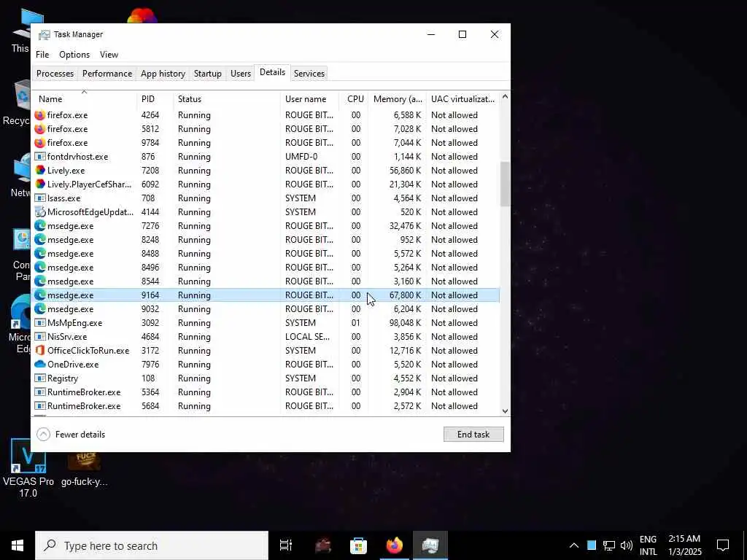This screenshot has height=560, width=747.
Task: Open the clock showing 2:15 AM
Action: 684,545
